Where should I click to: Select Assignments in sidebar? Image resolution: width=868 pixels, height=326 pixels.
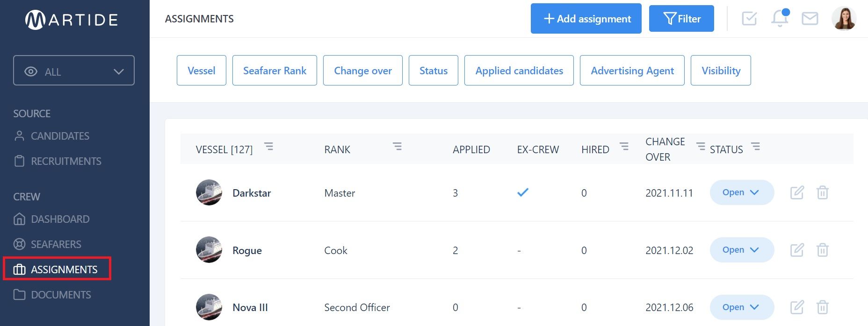coord(57,269)
